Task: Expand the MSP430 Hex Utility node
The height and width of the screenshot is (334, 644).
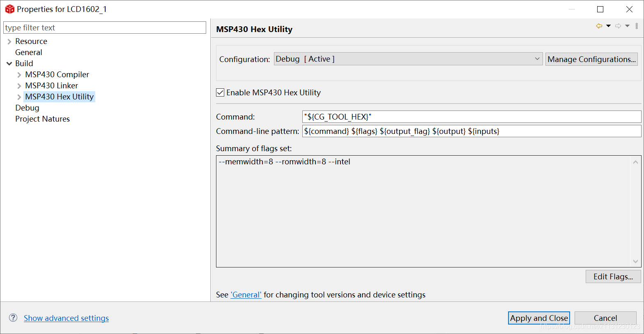Action: (x=19, y=97)
